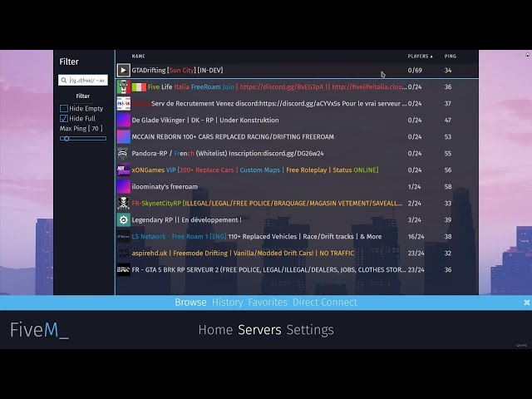Image resolution: width=532 pixels, height=399 pixels.
Task: Close the server browser bar with X
Action: pos(526,303)
